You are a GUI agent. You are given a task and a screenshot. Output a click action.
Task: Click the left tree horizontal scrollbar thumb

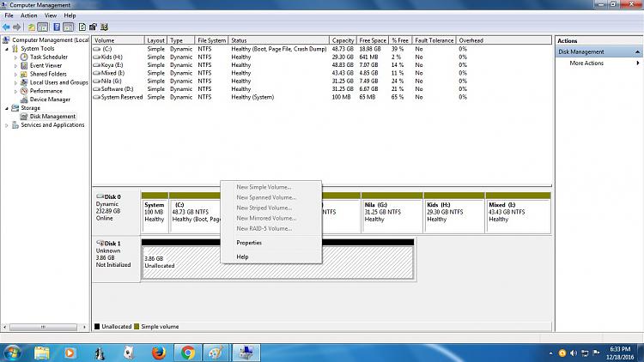point(43,327)
